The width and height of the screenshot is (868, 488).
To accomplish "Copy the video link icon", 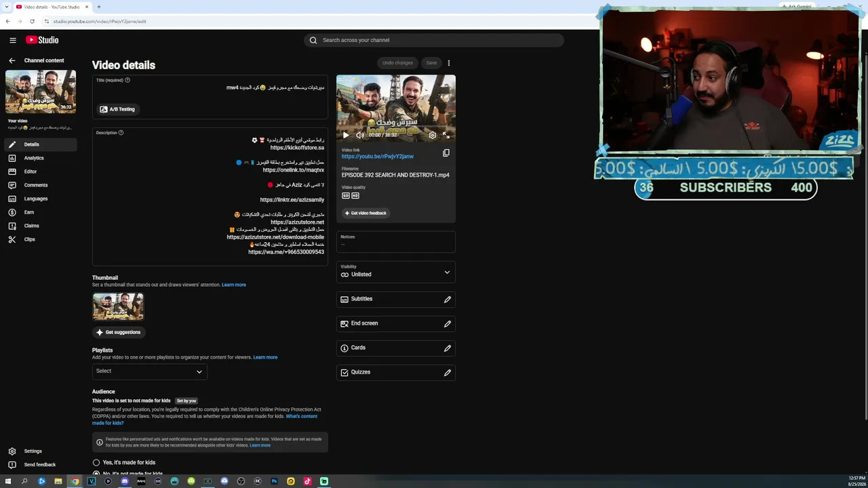I will pyautogui.click(x=446, y=153).
